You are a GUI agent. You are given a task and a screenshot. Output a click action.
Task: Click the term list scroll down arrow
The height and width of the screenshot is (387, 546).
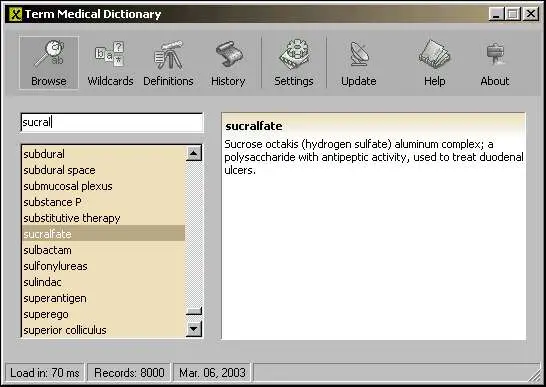(x=194, y=329)
